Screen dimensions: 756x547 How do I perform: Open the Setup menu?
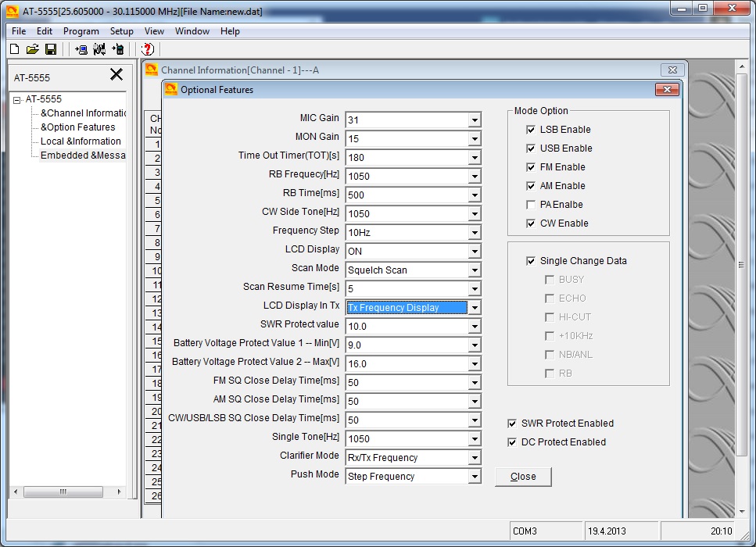[121, 31]
